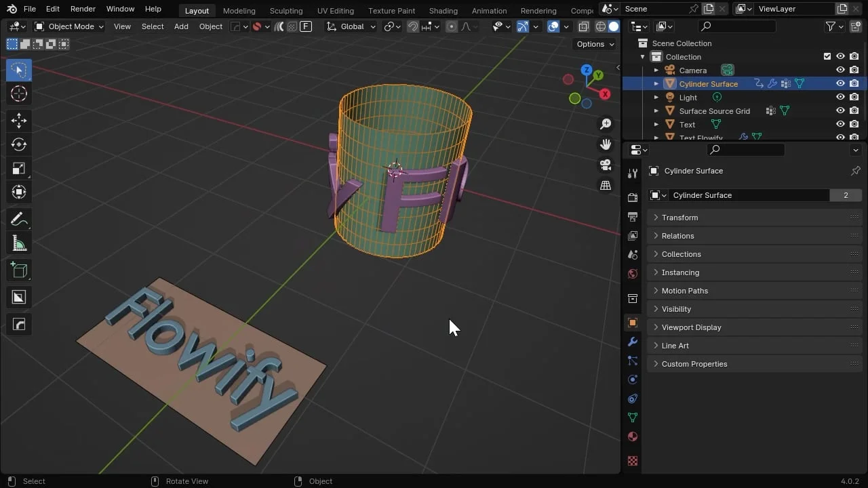Hide the Camera object with the eye icon
The width and height of the screenshot is (868, 488).
click(x=840, y=70)
